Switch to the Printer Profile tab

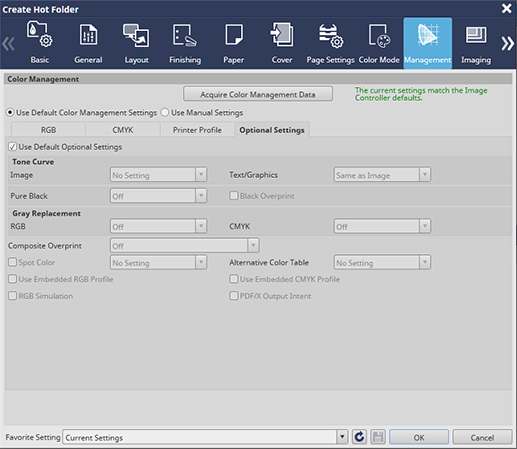197,130
